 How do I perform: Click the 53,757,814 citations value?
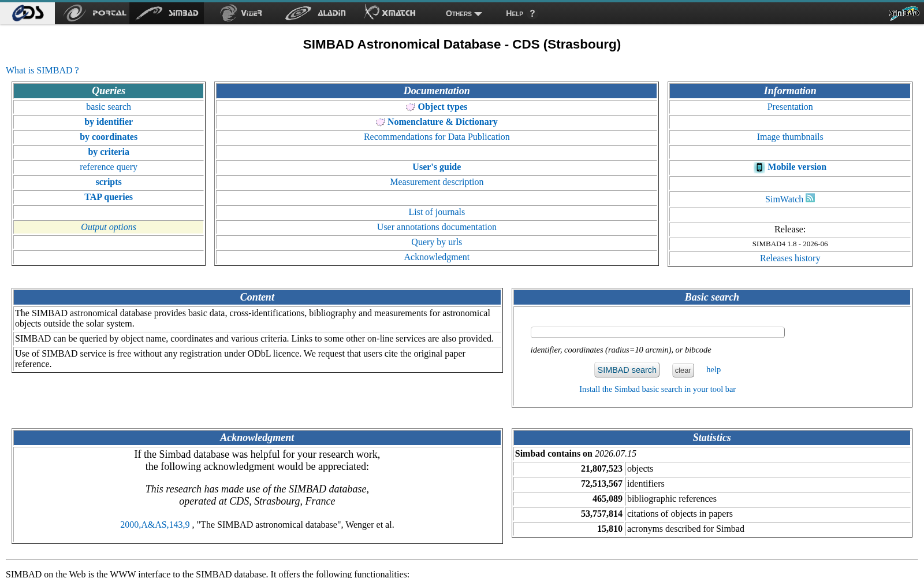pos(601,514)
